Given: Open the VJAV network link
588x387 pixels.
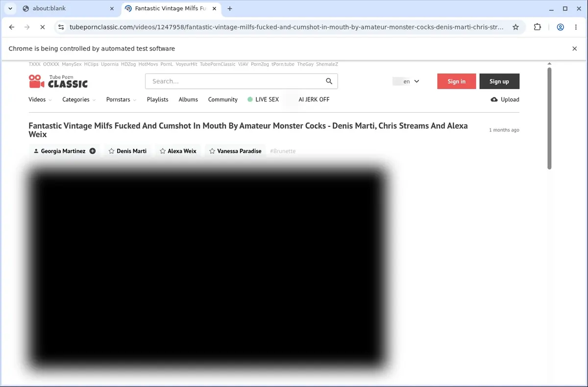Looking at the screenshot, I should tap(243, 64).
